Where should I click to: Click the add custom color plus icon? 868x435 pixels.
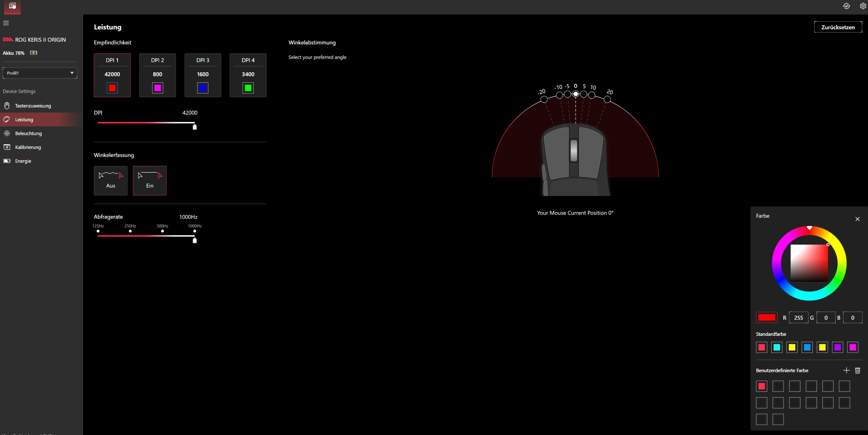846,370
